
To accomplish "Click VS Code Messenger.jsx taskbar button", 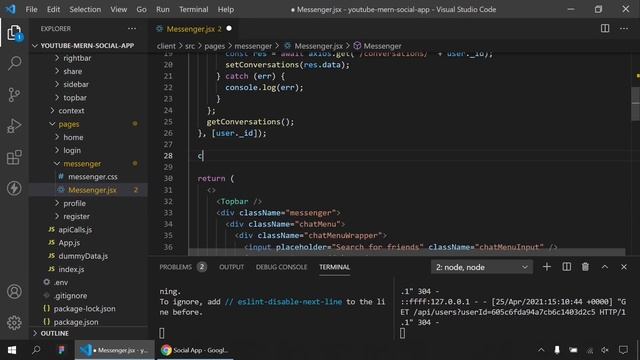I will [115, 350].
